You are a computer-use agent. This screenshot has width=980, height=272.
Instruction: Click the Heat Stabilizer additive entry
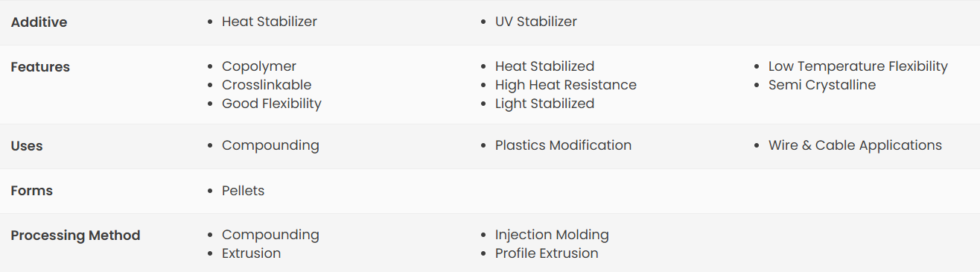point(270,22)
